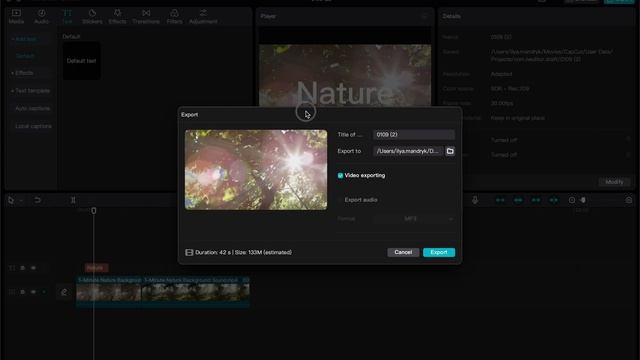This screenshot has height=360, width=640.
Task: Hide the text track with eye icon
Action: [33, 268]
